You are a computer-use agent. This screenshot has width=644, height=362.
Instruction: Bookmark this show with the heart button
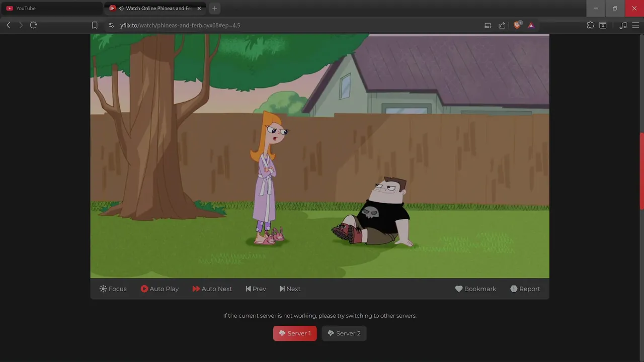475,289
